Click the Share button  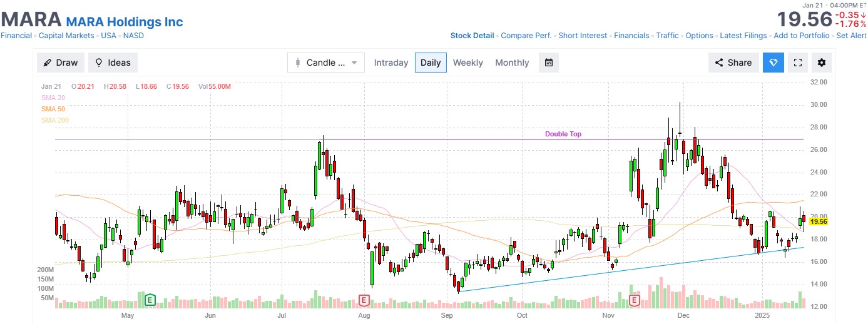pos(733,63)
